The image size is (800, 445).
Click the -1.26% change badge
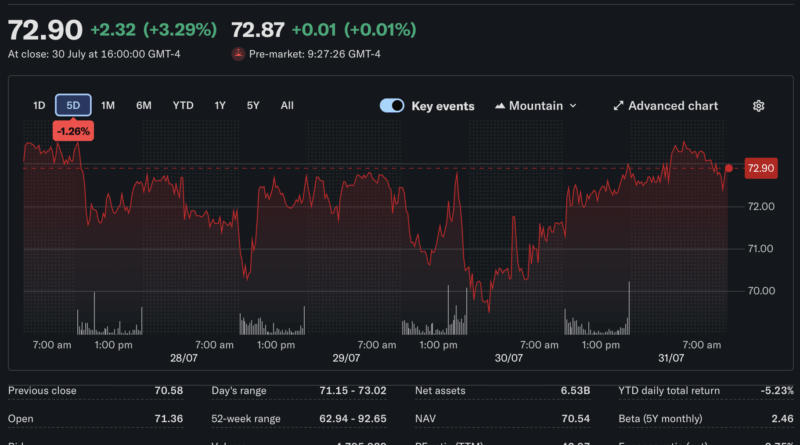pos(73,131)
